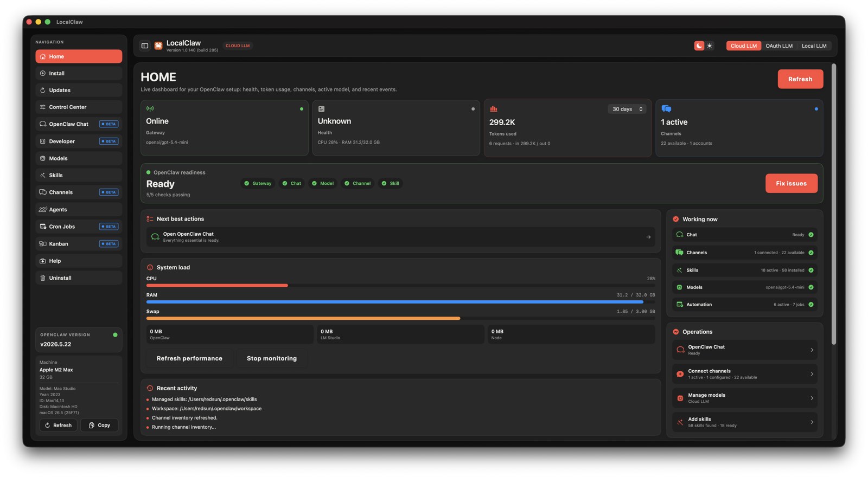868x477 pixels.
Task: Expand the Connect channels chevron
Action: 812,375
